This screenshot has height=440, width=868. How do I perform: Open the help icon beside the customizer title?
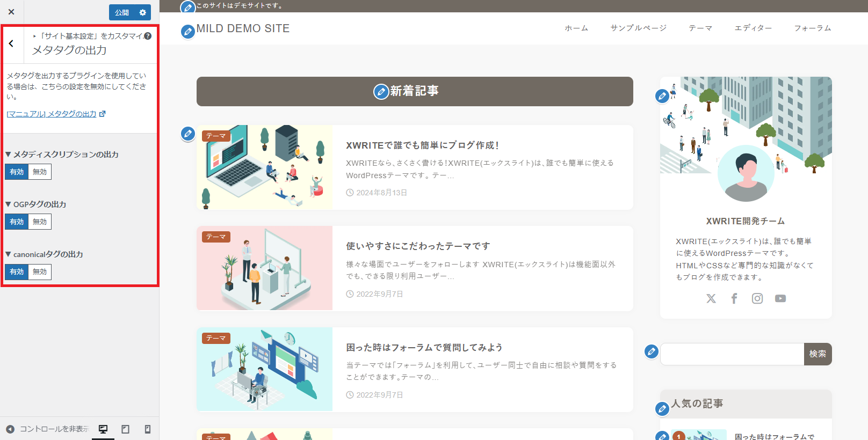[148, 36]
